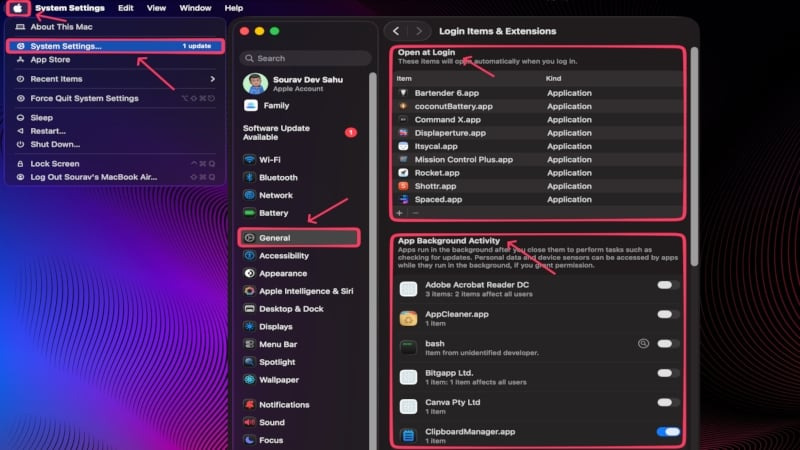
Task: Click the Apple Intelligence & Siri icon
Action: click(x=249, y=291)
